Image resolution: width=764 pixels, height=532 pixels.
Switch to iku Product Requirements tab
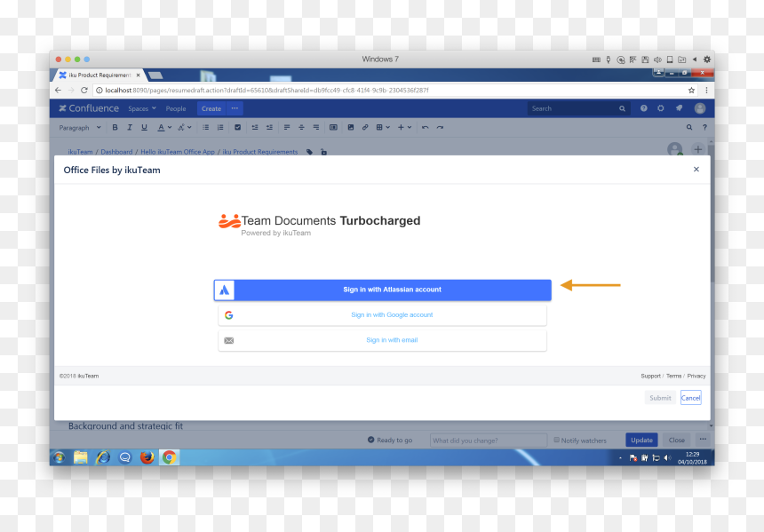[98, 75]
